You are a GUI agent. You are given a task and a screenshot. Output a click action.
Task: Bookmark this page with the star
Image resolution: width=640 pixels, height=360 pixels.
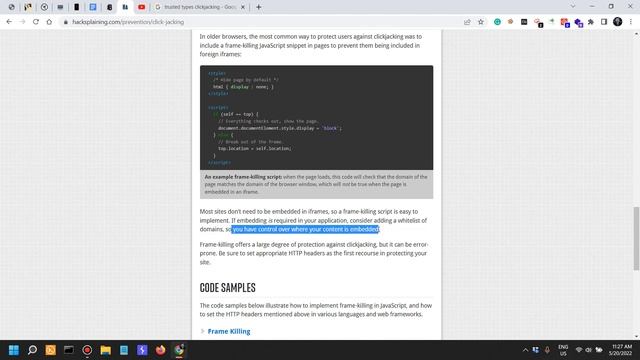point(481,22)
